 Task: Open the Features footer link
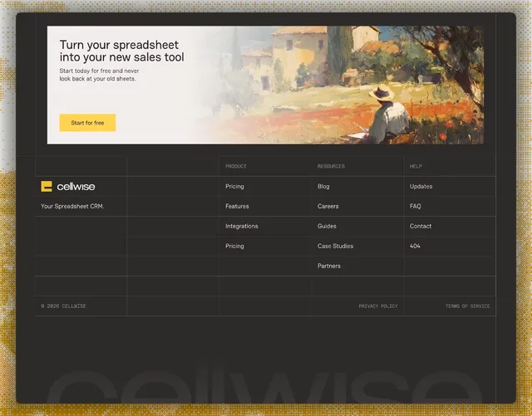click(x=237, y=206)
